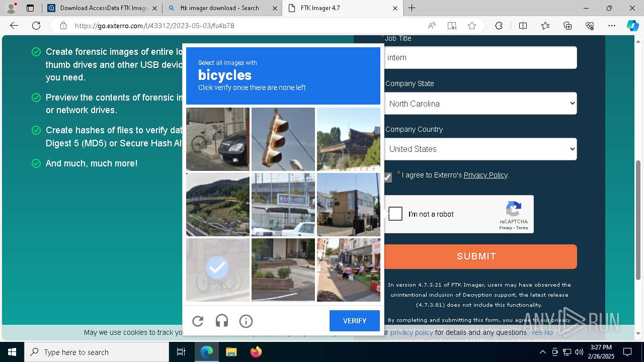Select the bridge over hillside tile
Viewport: 644px width, 362px height.
coord(218,205)
